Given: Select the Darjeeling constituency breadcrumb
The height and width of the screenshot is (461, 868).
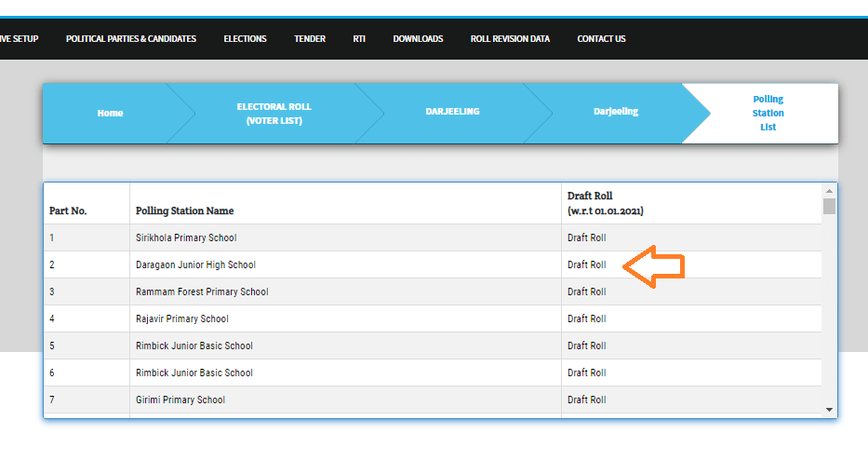Looking at the screenshot, I should (616, 112).
